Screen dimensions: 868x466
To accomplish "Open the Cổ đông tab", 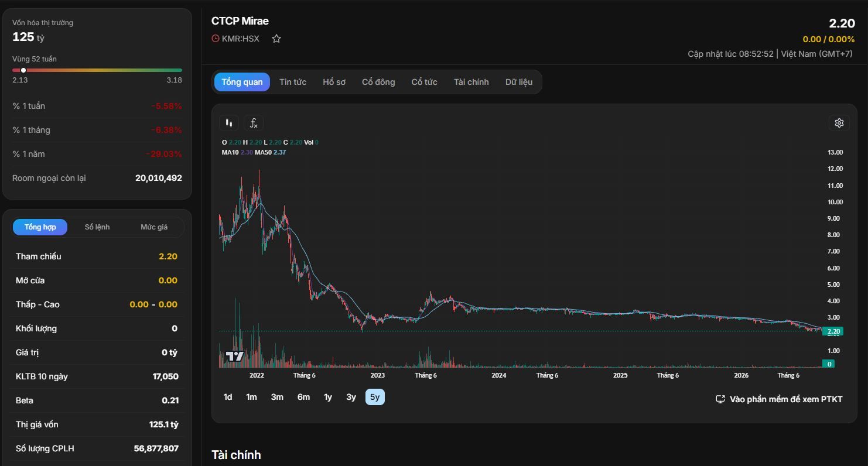I will [378, 82].
